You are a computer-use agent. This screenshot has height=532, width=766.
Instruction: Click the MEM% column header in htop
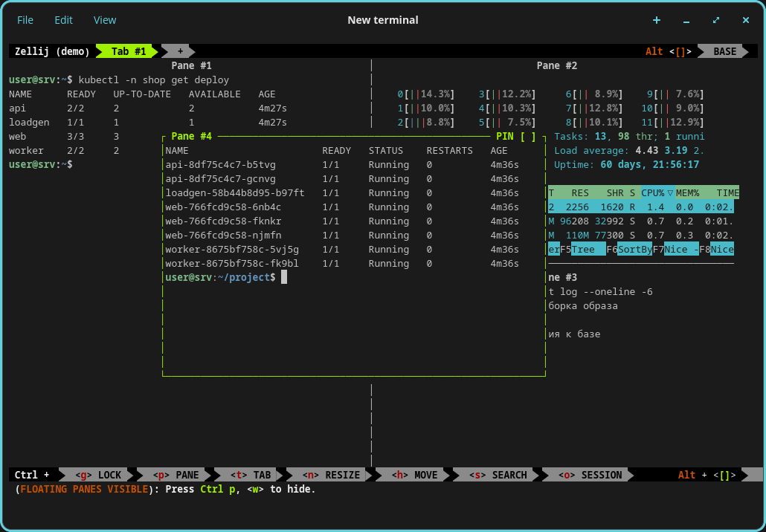(687, 192)
